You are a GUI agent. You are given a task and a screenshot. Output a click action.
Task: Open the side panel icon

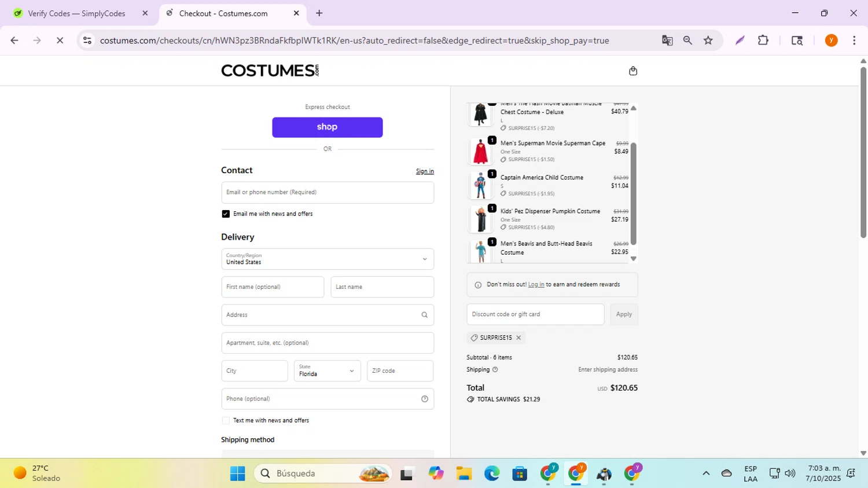click(797, 41)
